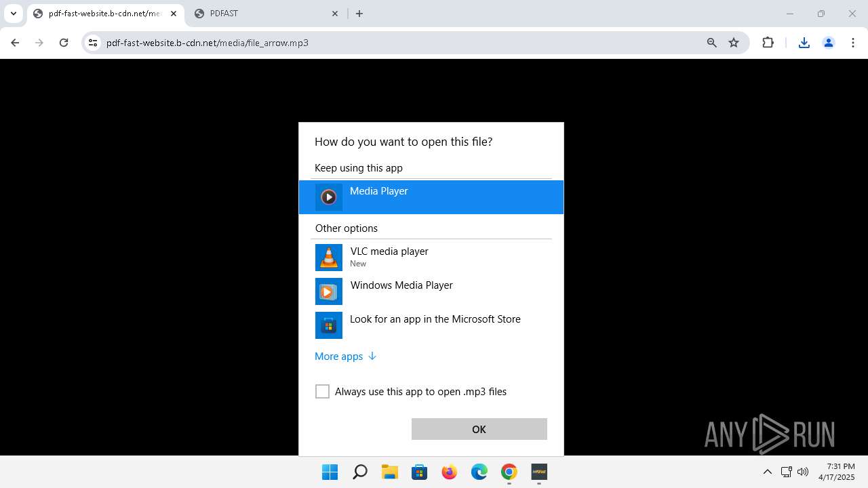Switch to Chrome in taskbar
The width and height of the screenshot is (868, 488).
(x=509, y=472)
